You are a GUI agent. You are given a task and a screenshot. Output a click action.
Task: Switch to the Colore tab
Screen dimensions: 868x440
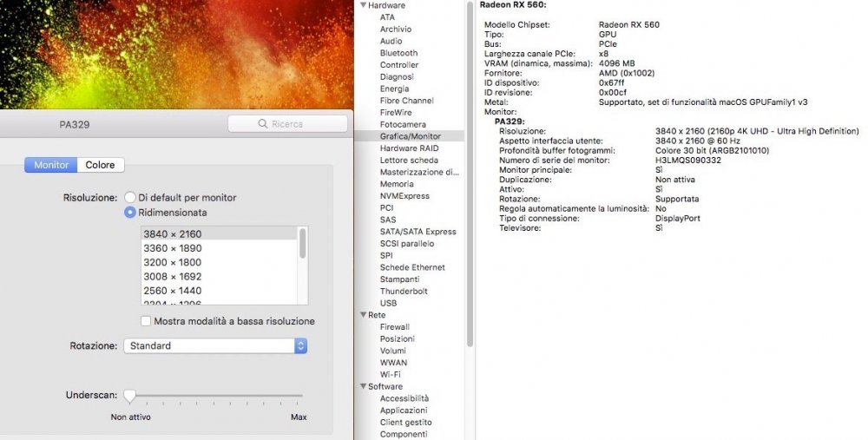click(x=100, y=165)
